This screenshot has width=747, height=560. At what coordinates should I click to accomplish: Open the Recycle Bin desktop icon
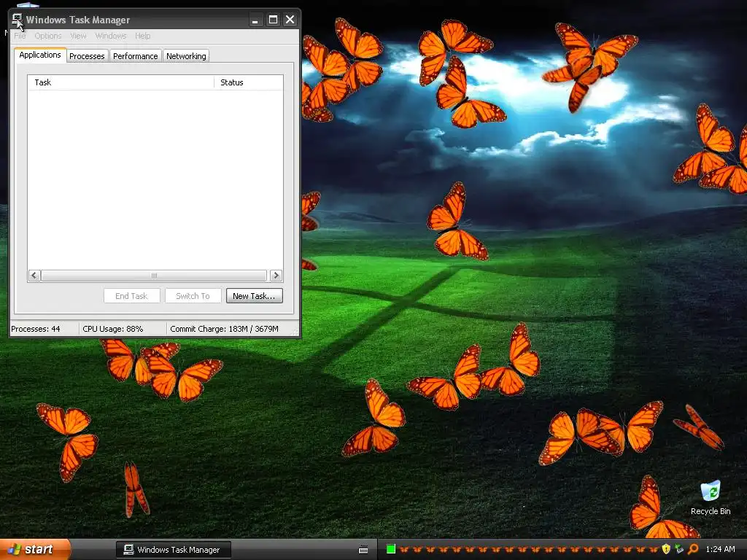point(711,497)
